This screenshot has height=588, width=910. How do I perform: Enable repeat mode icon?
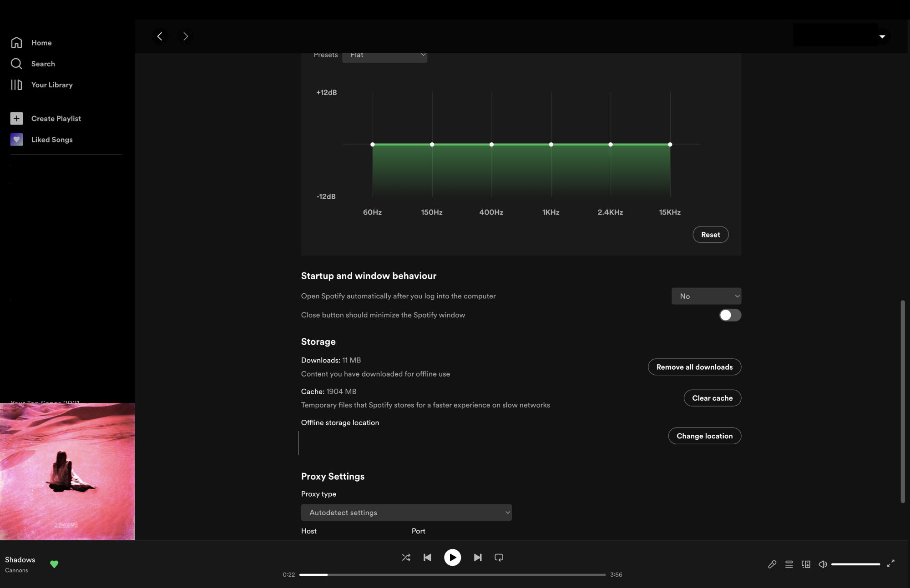coord(499,557)
